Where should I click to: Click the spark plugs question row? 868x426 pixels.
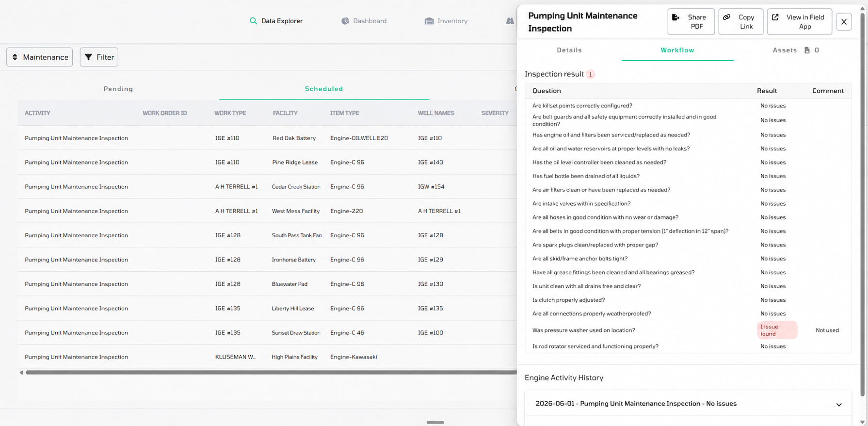point(688,245)
